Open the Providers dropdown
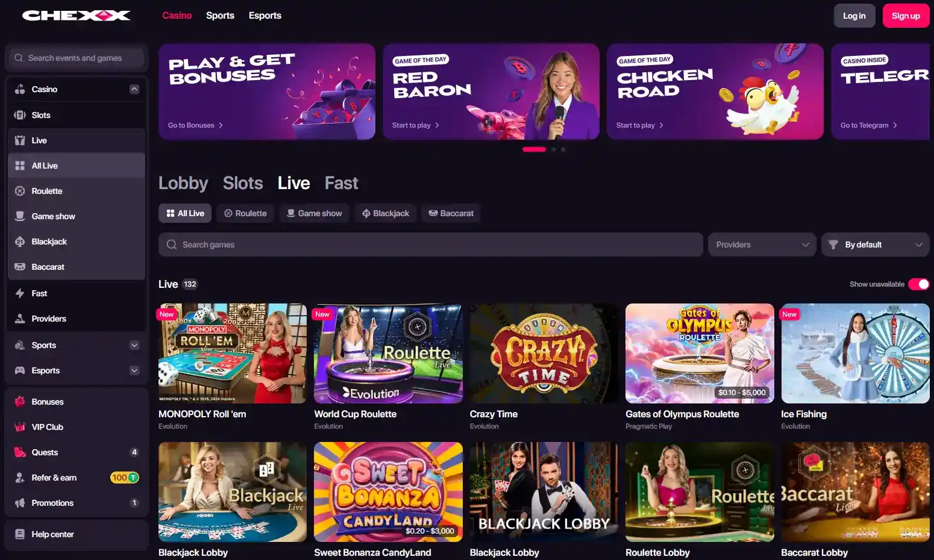Screen dimensions: 934x560 point(762,244)
